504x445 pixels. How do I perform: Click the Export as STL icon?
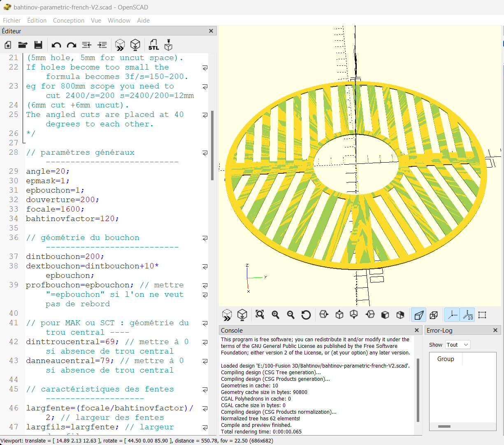coord(153,45)
